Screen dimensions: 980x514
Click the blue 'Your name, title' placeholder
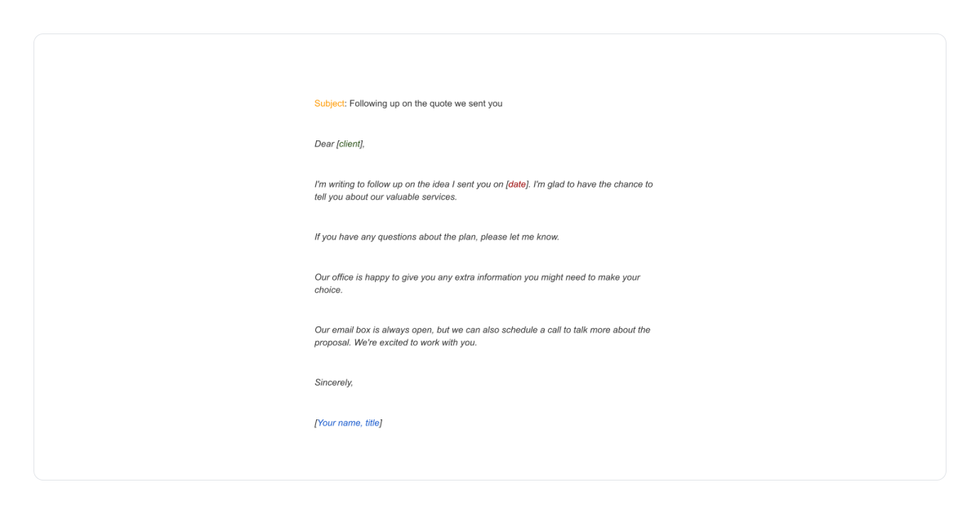[x=349, y=423]
